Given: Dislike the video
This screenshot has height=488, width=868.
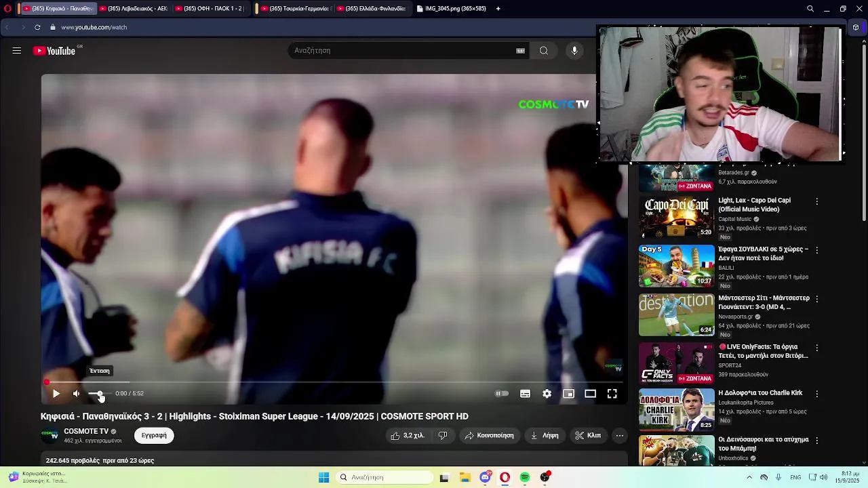Looking at the screenshot, I should pos(443,435).
